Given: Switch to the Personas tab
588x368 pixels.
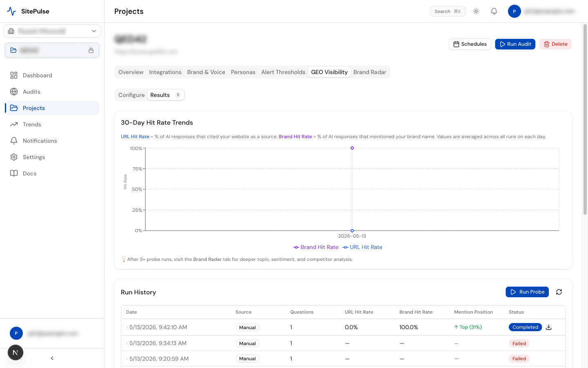Looking at the screenshot, I should 243,72.
